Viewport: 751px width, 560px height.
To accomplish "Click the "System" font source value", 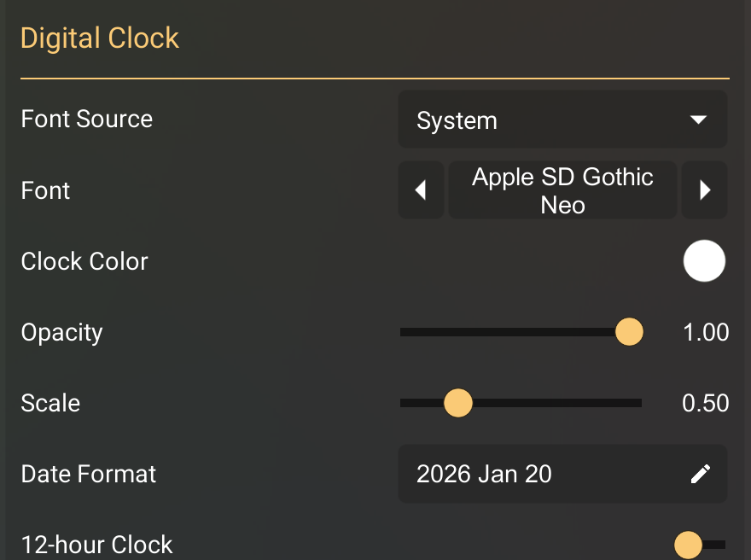I will (457, 121).
